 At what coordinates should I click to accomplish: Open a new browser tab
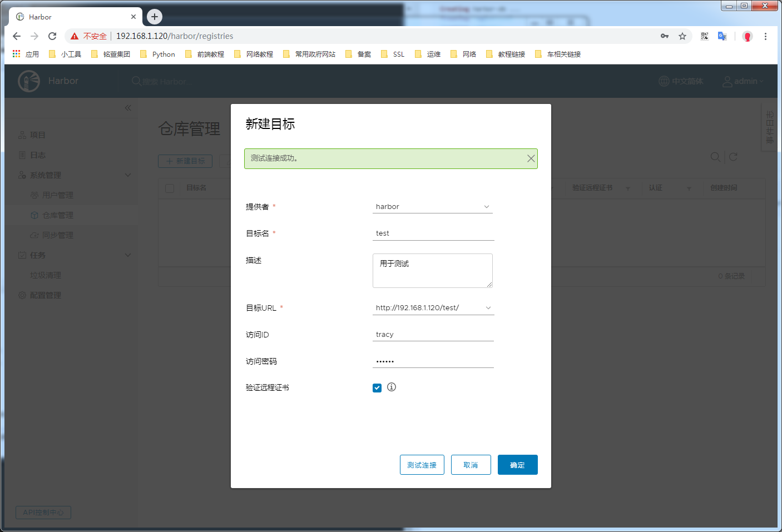click(x=155, y=17)
